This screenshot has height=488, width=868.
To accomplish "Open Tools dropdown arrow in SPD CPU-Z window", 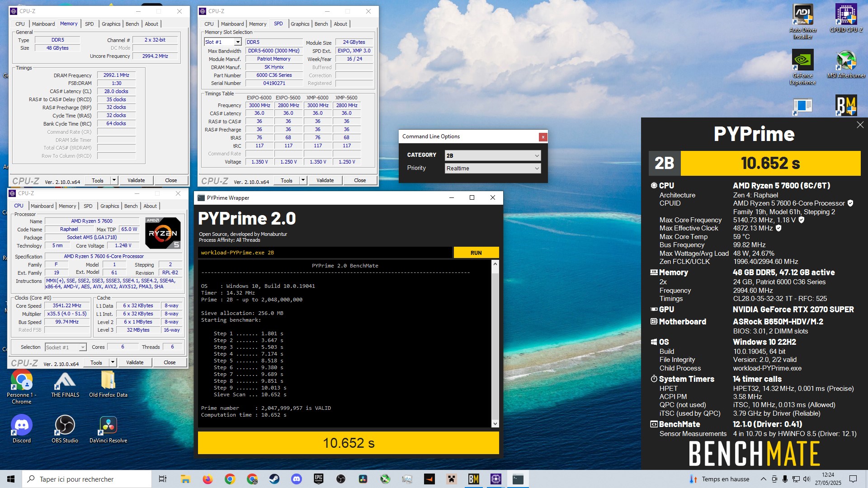I will (x=303, y=180).
